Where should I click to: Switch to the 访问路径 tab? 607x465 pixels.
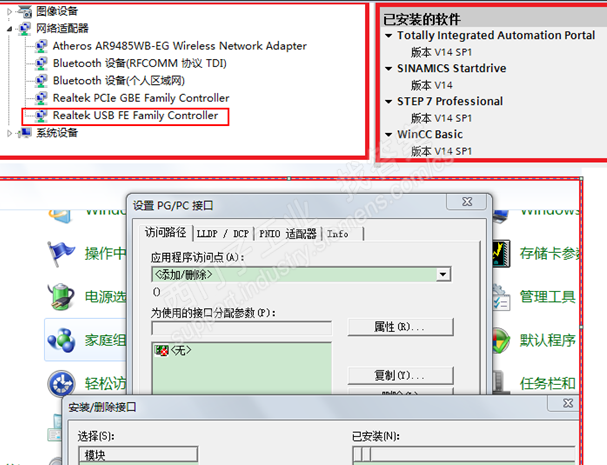165,233
